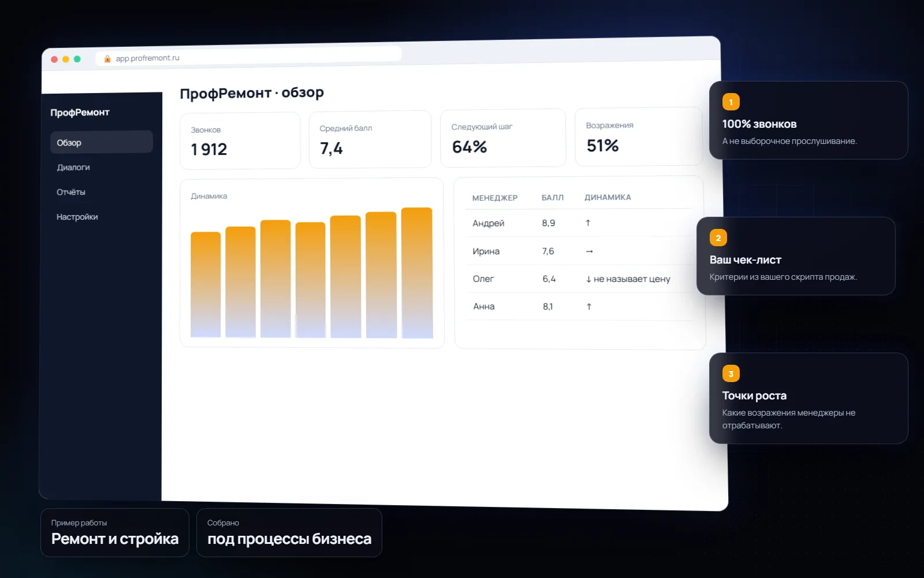Click 'не называет цену' note for Олег

click(x=632, y=279)
